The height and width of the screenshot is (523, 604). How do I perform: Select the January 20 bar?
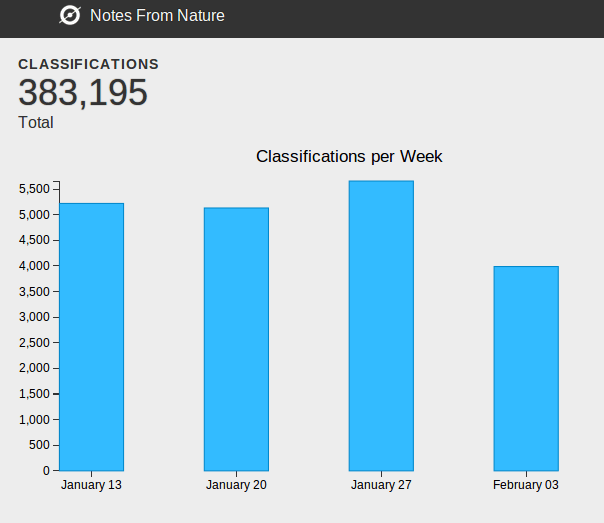[236, 339]
